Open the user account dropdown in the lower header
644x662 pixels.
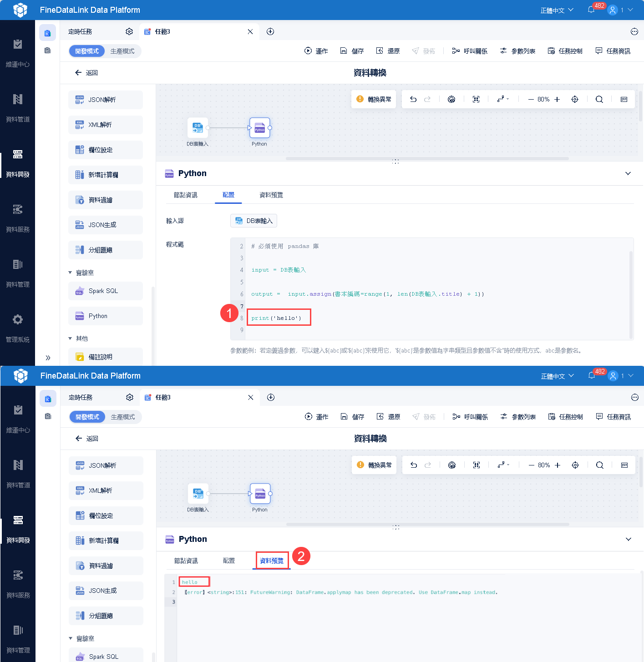tap(621, 376)
